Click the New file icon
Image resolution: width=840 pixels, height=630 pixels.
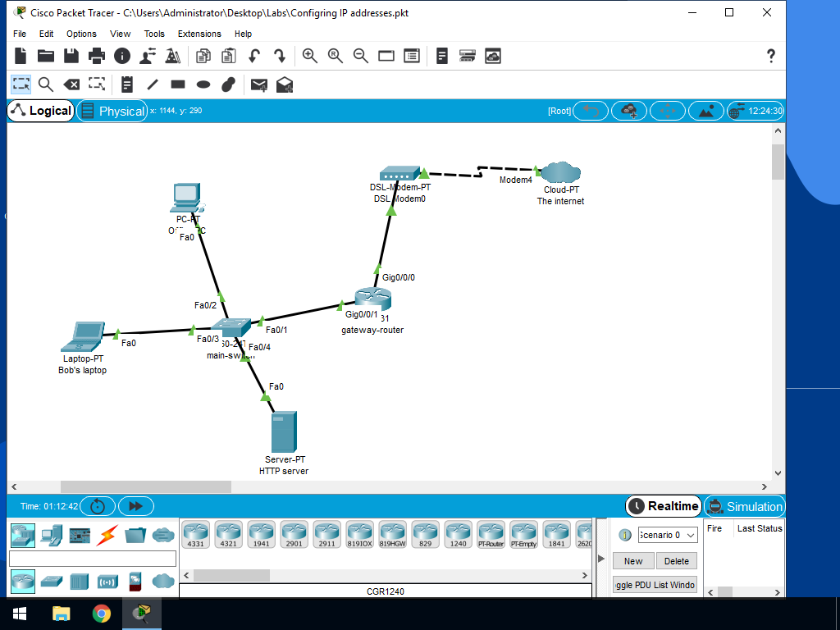pyautogui.click(x=21, y=56)
